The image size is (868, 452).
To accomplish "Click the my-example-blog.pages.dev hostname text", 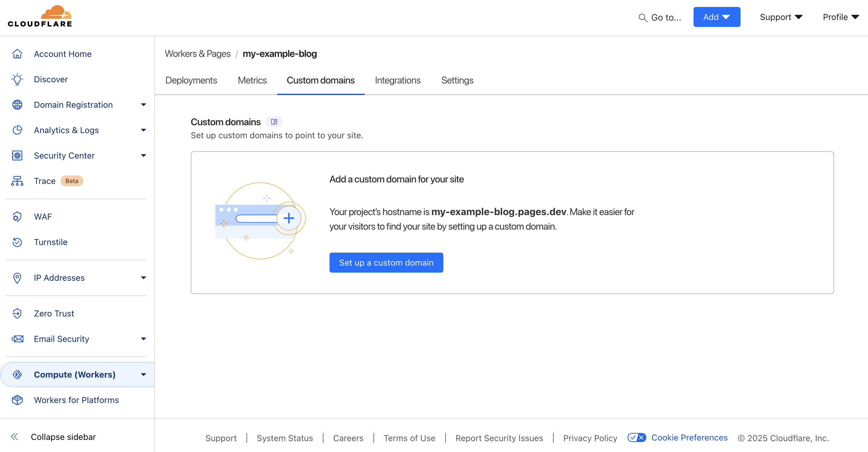I will 499,212.
